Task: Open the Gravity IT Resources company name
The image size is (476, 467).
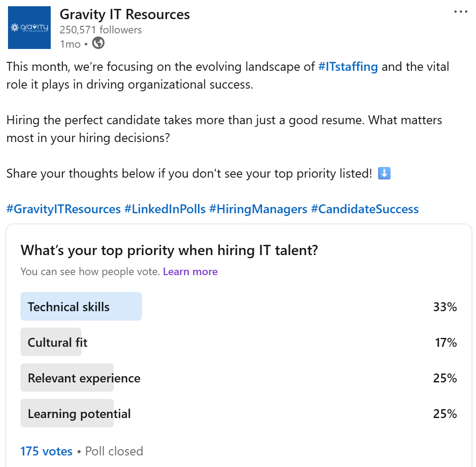Action: [125, 14]
